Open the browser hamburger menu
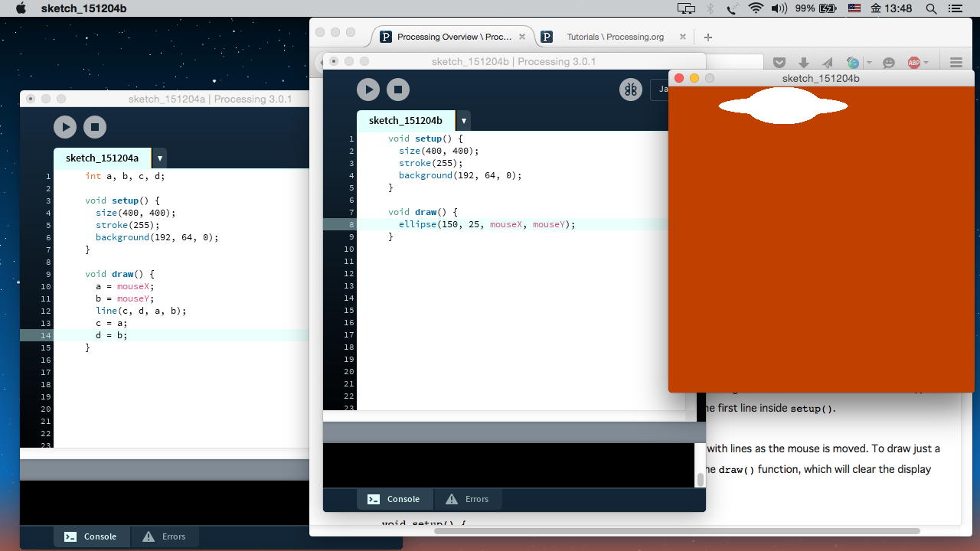 coord(955,63)
